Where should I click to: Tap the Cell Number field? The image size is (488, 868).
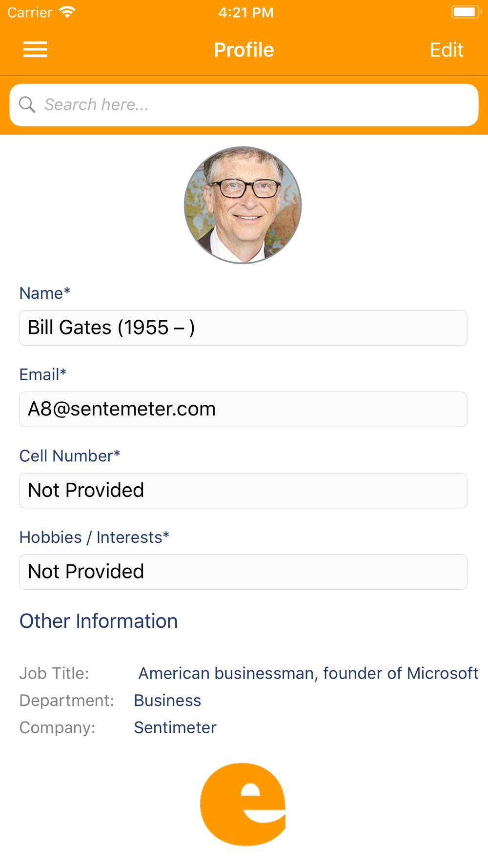pos(243,490)
